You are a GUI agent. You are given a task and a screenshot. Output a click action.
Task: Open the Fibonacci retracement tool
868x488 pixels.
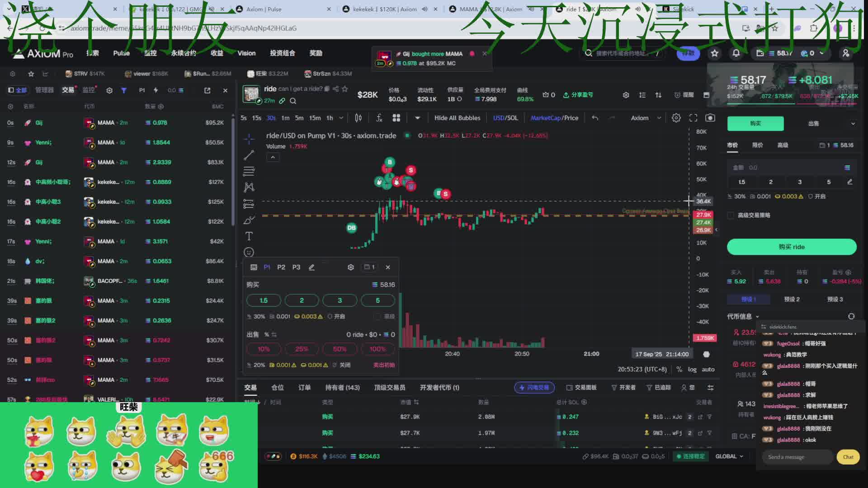(249, 171)
